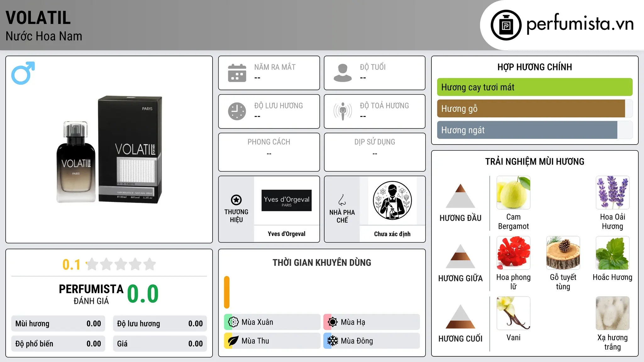
Task: Click the perfumer illustration in the circle
Action: (392, 200)
